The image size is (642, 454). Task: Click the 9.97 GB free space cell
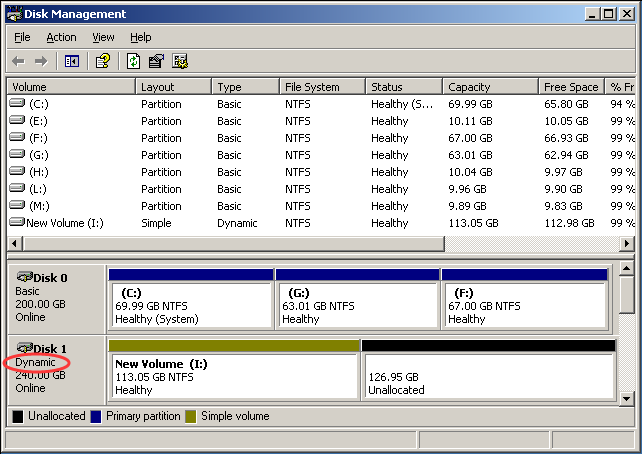pos(563,172)
